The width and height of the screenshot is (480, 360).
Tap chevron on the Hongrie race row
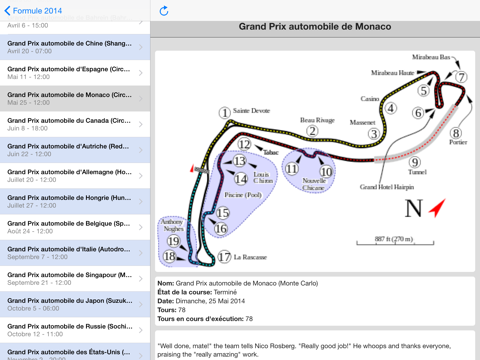point(141,201)
